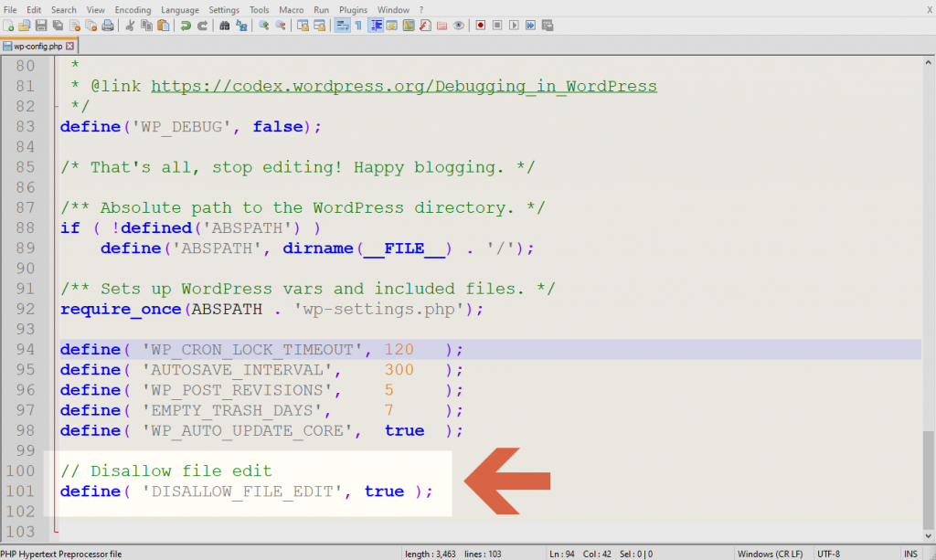Expand the Language menu
Viewport: 936px width, 560px height.
coord(179,9)
